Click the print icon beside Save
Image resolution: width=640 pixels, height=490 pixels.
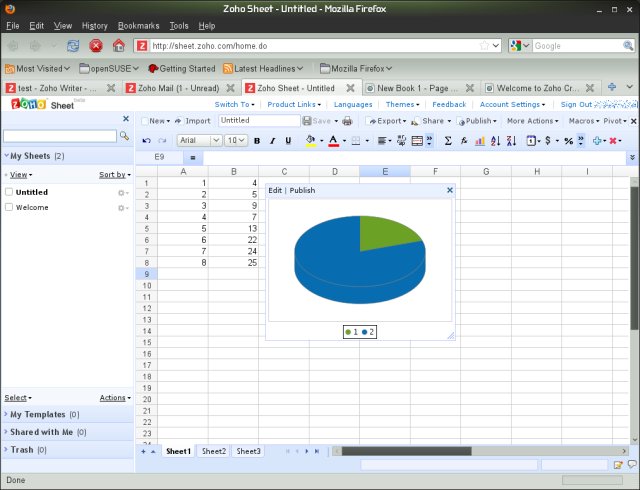(x=347, y=121)
